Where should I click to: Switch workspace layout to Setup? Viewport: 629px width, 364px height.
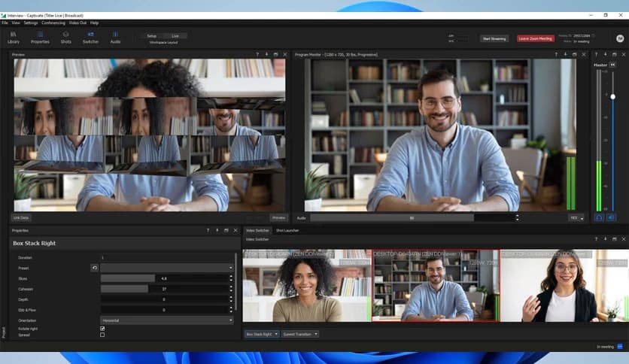coord(152,35)
